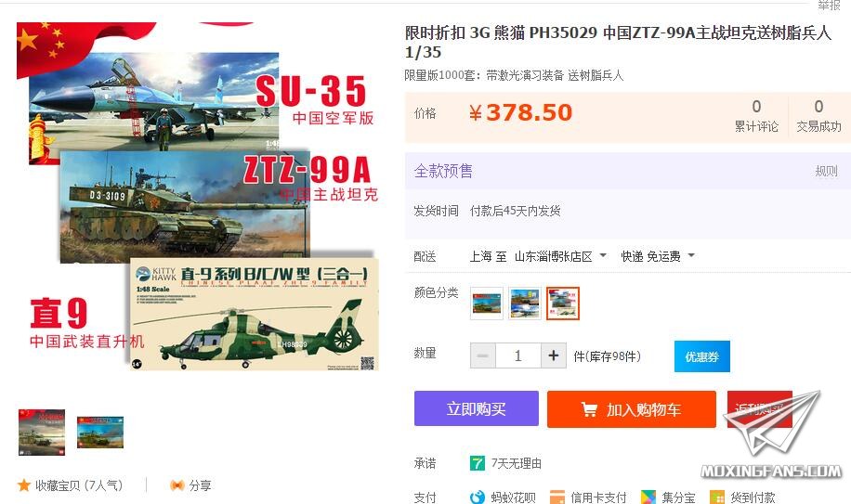The height and width of the screenshot is (504, 851).
Task: Open the presale rules link
Action: pyautogui.click(x=826, y=172)
